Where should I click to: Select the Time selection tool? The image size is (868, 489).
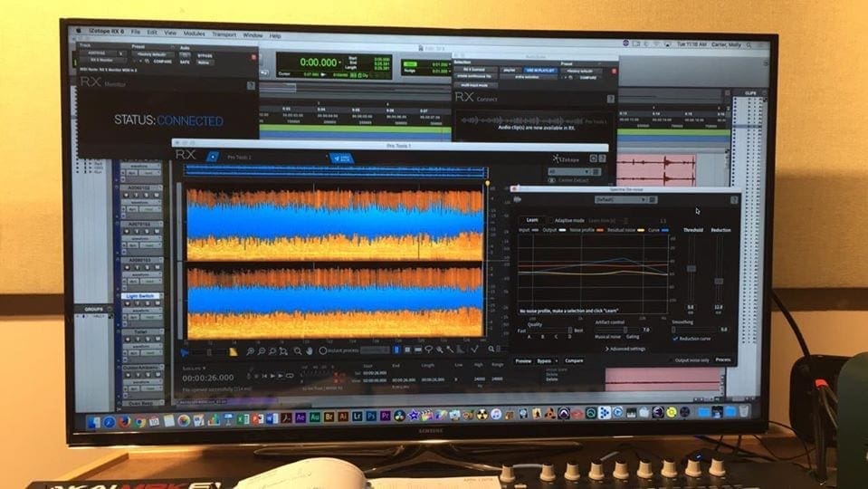point(396,350)
